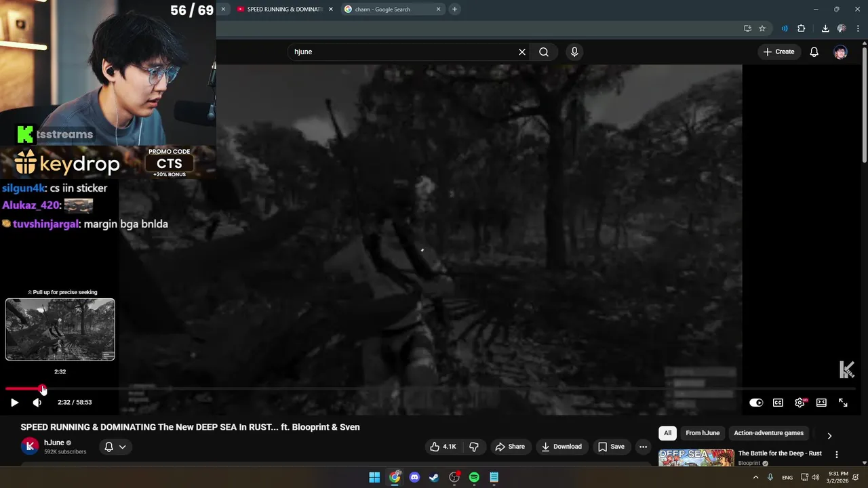This screenshot has width=868, height=488.
Task: Share this video
Action: click(510, 447)
